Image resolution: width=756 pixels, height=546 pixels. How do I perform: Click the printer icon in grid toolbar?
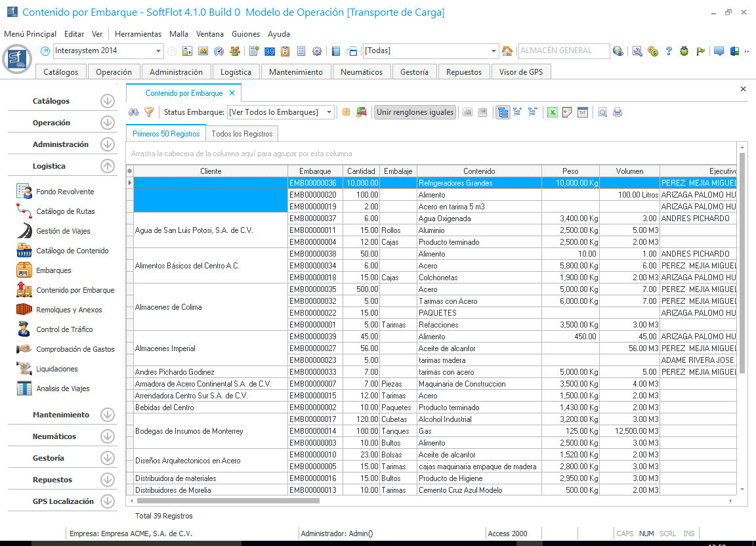coord(618,112)
